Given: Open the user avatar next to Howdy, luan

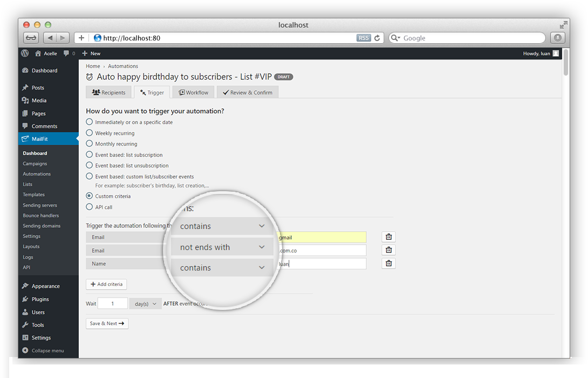Looking at the screenshot, I should click(x=556, y=53).
